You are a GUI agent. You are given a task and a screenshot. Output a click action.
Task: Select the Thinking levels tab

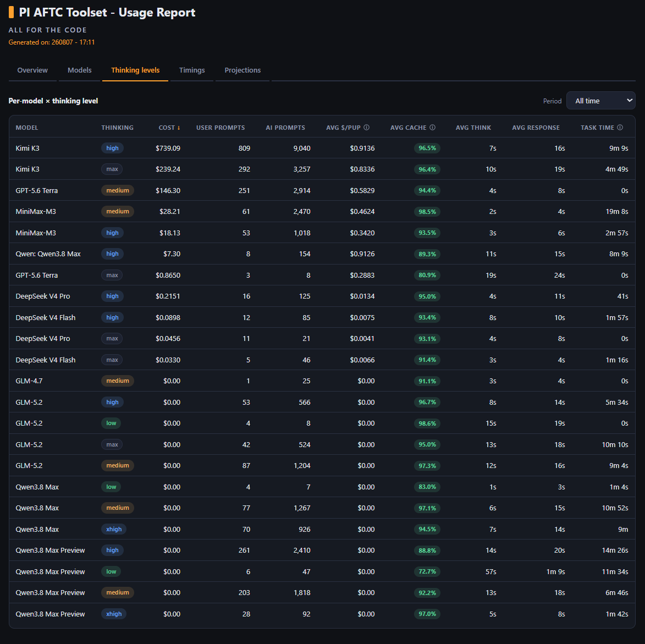pyautogui.click(x=135, y=70)
